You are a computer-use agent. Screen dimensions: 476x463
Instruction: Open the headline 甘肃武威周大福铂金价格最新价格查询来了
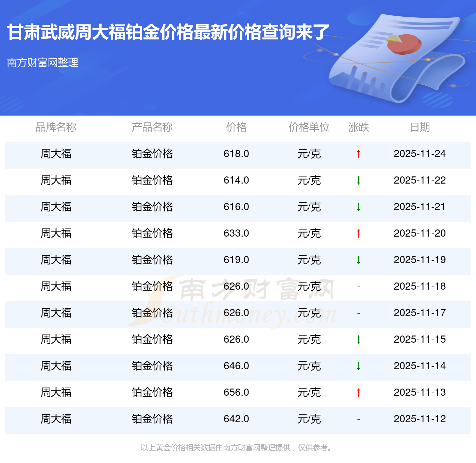tap(168, 32)
